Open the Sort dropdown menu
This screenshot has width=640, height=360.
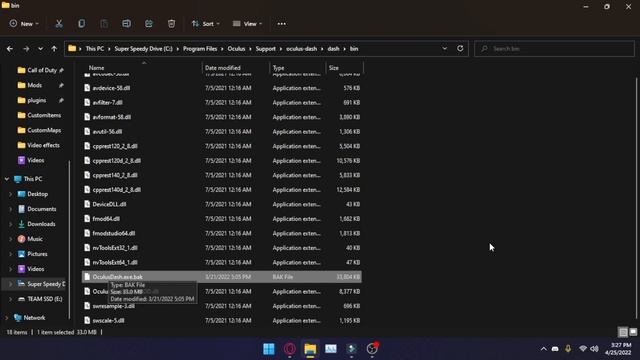click(206, 24)
